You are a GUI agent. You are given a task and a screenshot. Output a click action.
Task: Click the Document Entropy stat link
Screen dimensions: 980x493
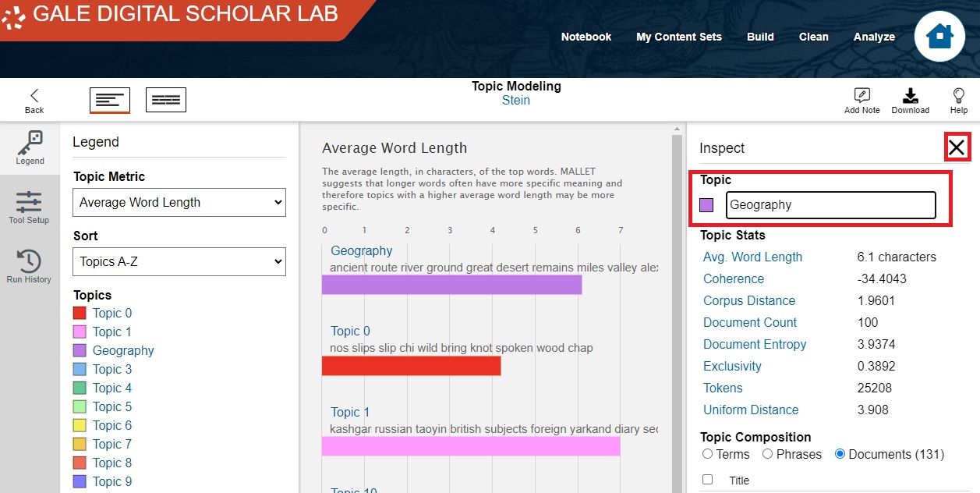755,344
